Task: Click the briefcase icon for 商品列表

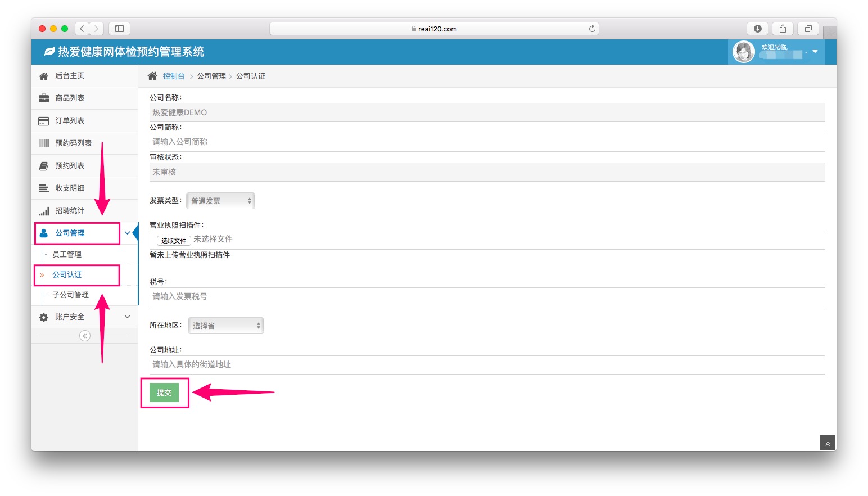Action: (x=43, y=98)
